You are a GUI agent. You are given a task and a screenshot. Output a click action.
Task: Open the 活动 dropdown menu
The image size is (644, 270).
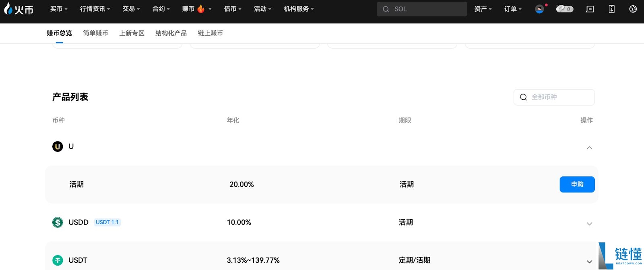pyautogui.click(x=262, y=9)
